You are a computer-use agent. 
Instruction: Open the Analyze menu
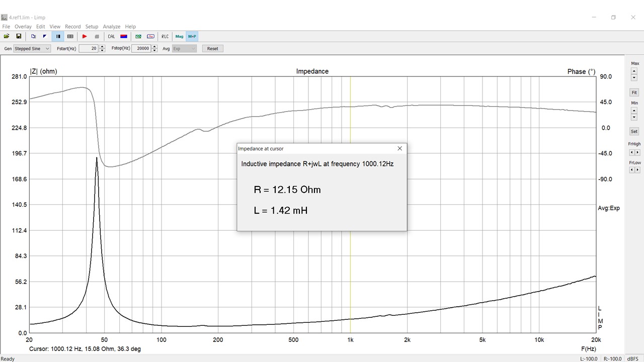tap(111, 27)
